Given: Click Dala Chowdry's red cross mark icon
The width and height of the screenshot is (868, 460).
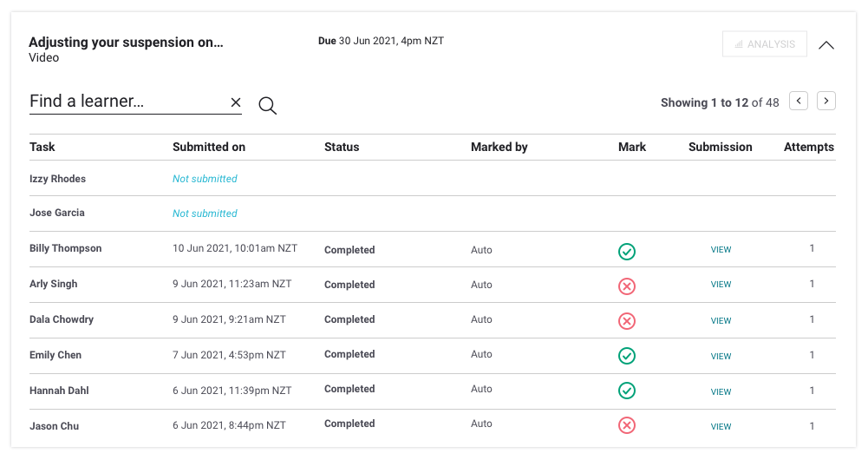Looking at the screenshot, I should 627,321.
